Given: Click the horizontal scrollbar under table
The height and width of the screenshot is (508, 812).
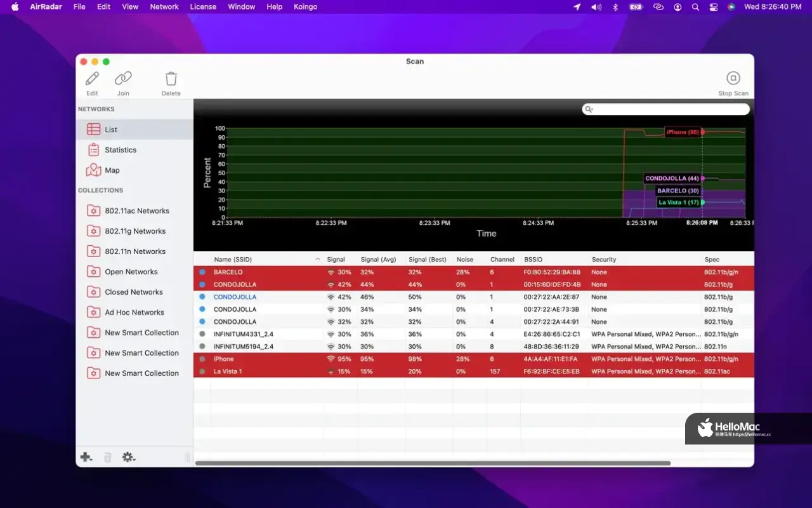Looking at the screenshot, I should (433, 464).
